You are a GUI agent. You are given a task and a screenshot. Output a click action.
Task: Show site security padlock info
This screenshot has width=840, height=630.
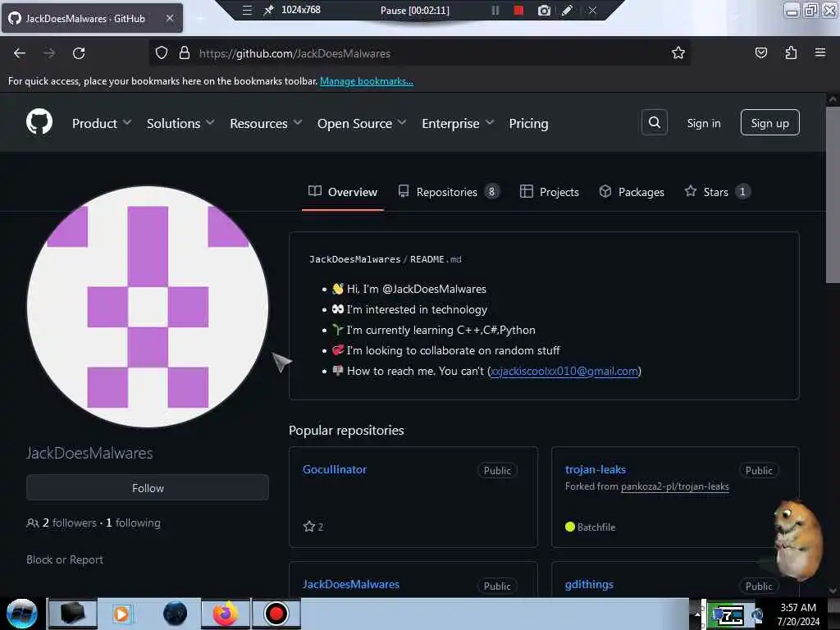(x=185, y=53)
